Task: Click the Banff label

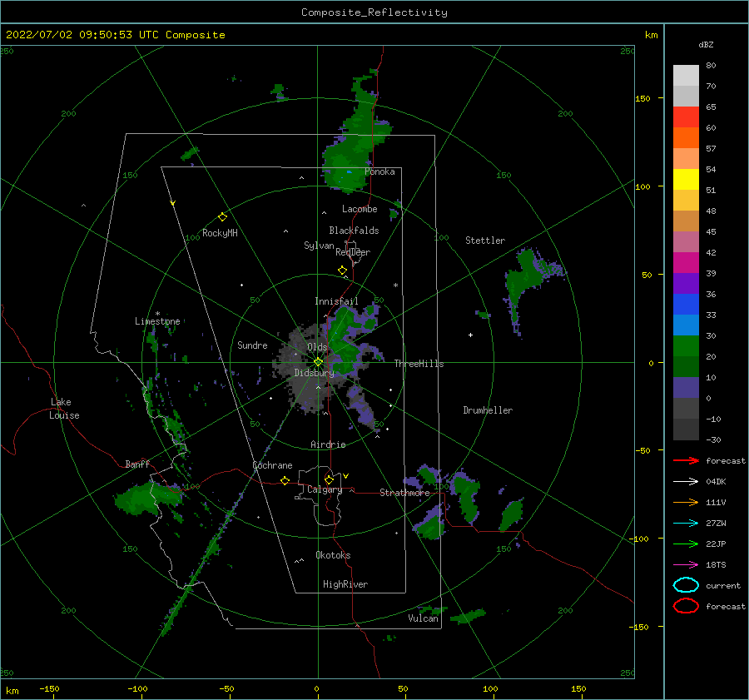Action: [x=137, y=464]
